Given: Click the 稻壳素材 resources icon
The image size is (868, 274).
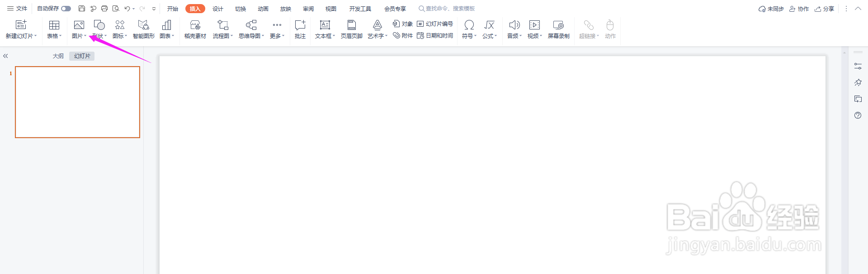Looking at the screenshot, I should coord(195,25).
